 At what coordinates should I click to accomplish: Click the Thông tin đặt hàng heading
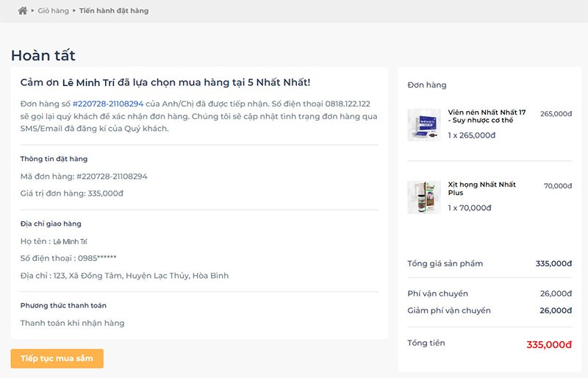(54, 159)
